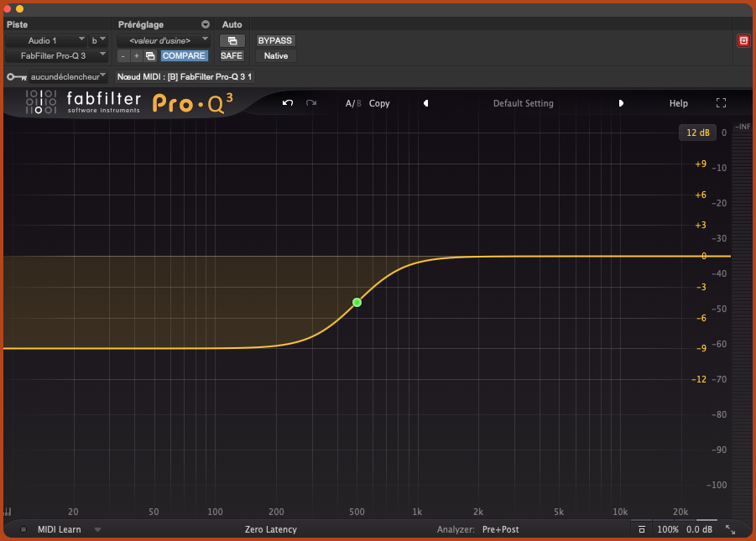This screenshot has height=541, width=756.
Task: Expand the MIDI Learn dropdown arrow
Action: (x=97, y=529)
